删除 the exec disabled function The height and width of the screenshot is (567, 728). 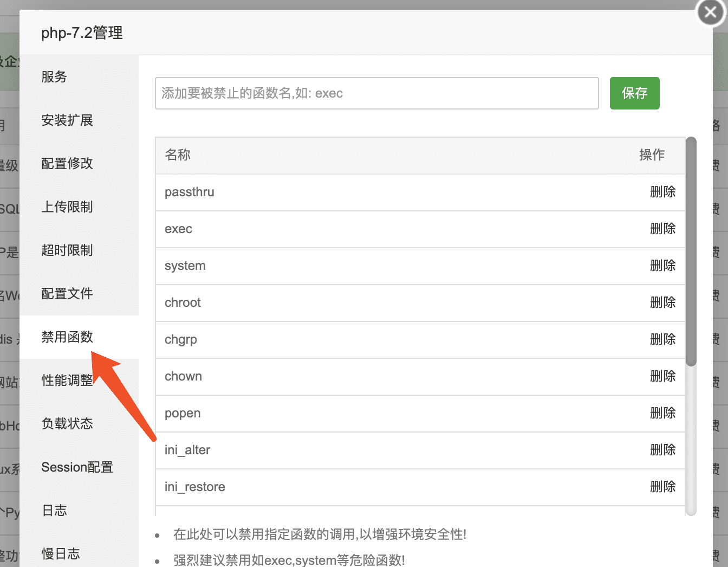pos(662,229)
